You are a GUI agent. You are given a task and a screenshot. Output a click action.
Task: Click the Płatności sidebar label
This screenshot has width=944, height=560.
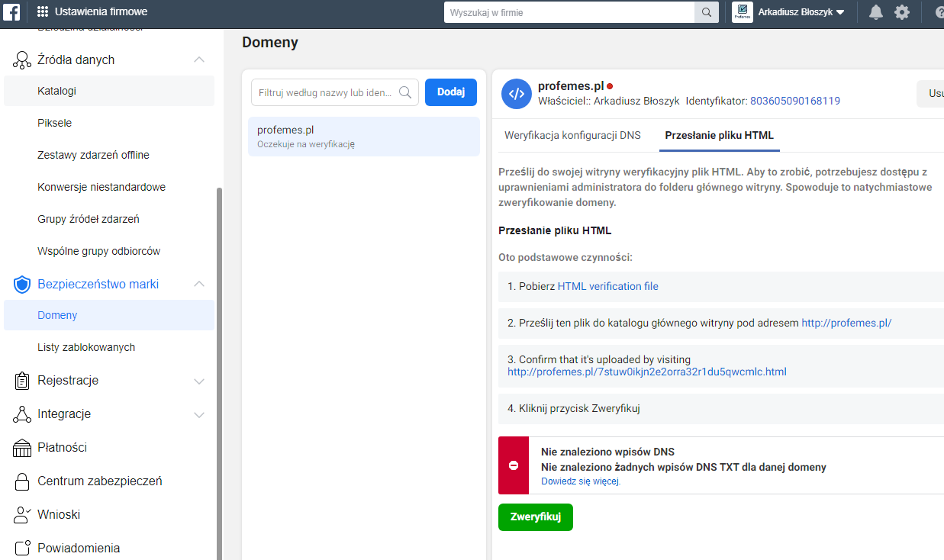coord(62,448)
